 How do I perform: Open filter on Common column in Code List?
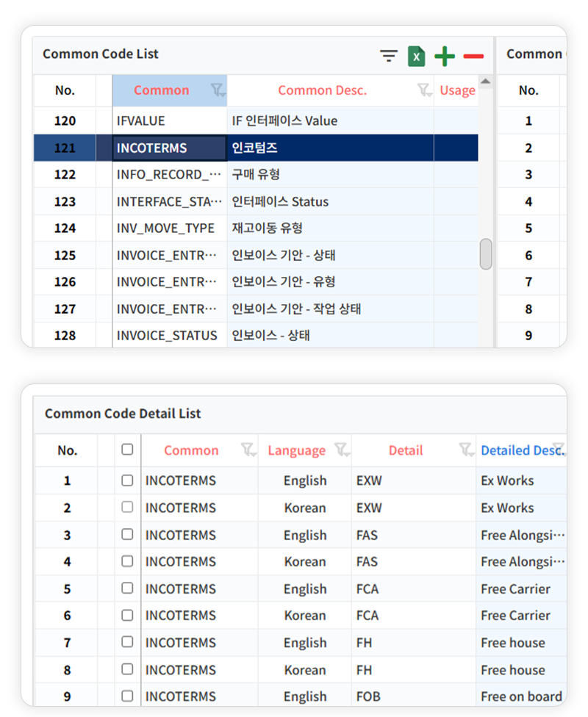218,90
